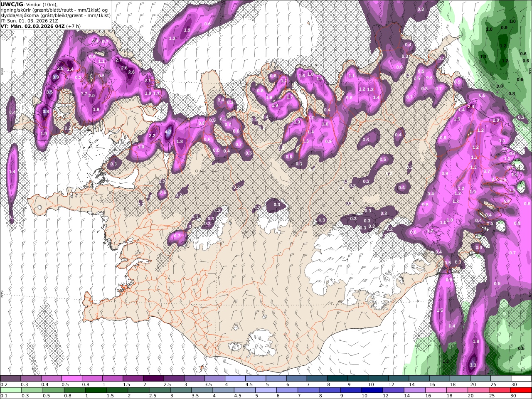Image resolution: width=532 pixels, height=399 pixels.
Task: Click the 3.9 snowfall value on map
Action: click(56, 77)
